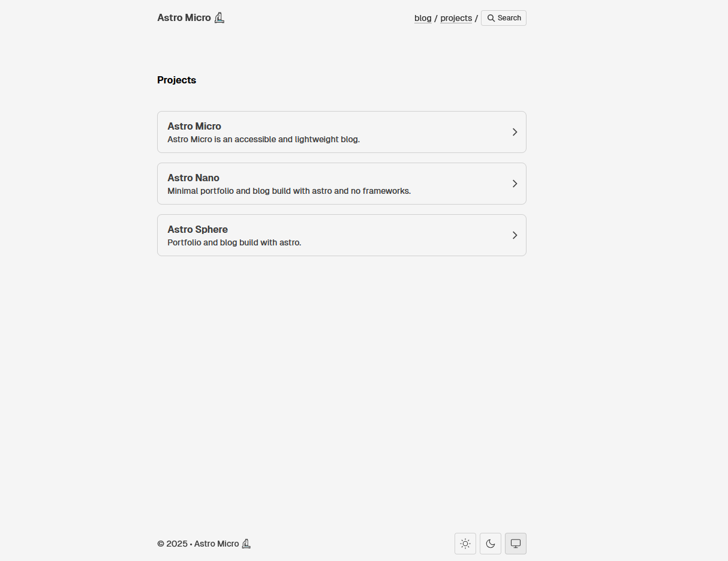
Task: Open the projects navigation link
Action: pos(456,18)
